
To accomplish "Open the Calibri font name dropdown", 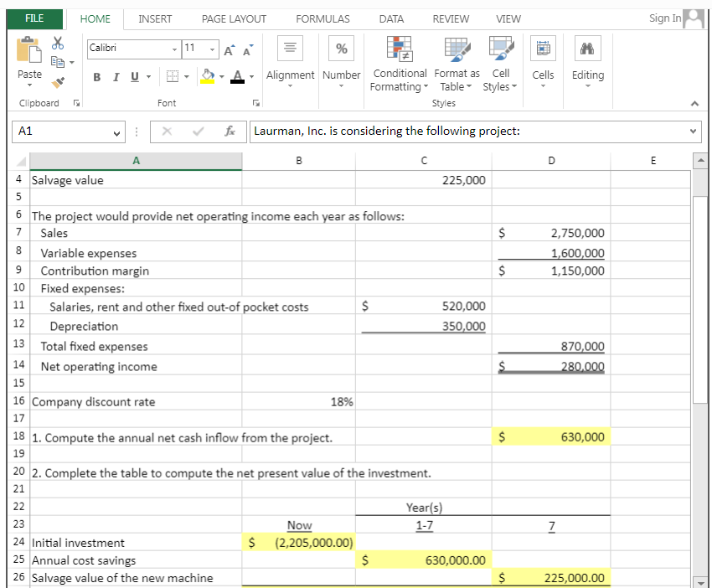I will point(173,49).
